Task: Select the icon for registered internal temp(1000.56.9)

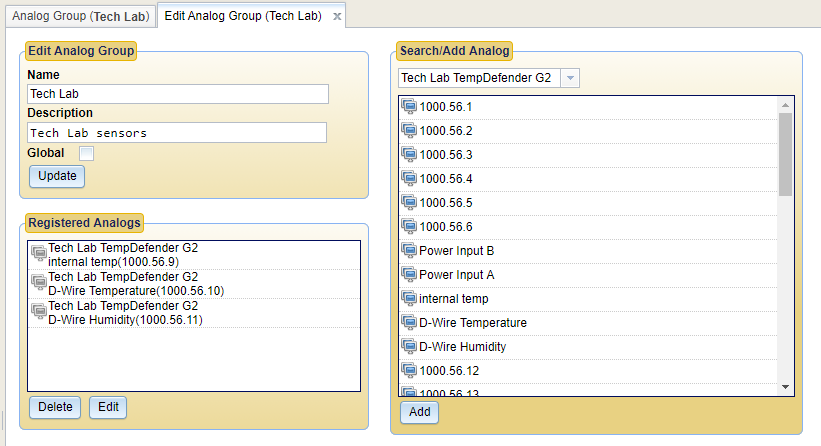Action: tap(39, 253)
